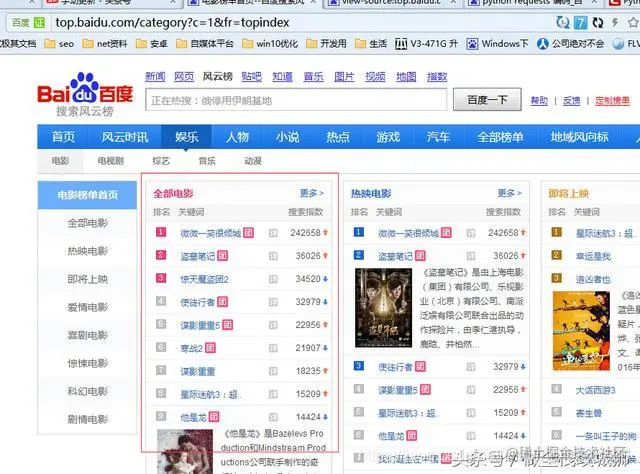Open the Windows下 bookmark with paw icon
The width and height of the screenshot is (640, 474).
(x=498, y=44)
